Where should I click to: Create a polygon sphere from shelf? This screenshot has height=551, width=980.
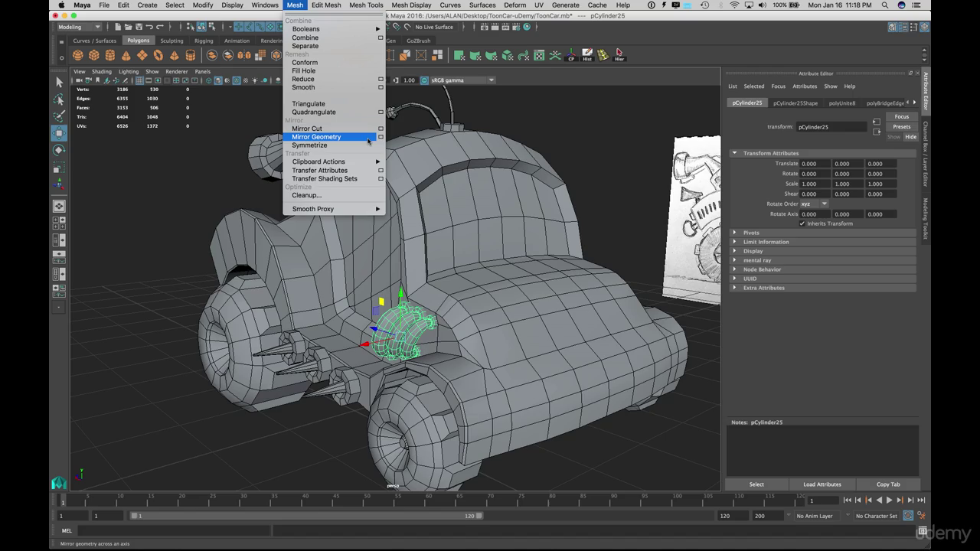[x=78, y=55]
